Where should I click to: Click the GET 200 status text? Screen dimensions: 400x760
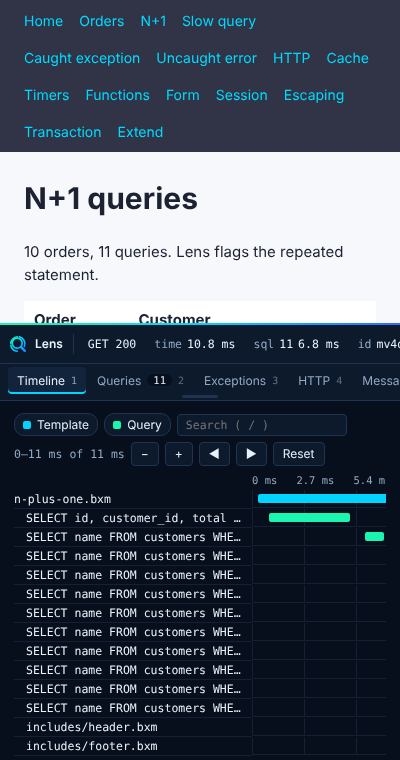click(112, 344)
